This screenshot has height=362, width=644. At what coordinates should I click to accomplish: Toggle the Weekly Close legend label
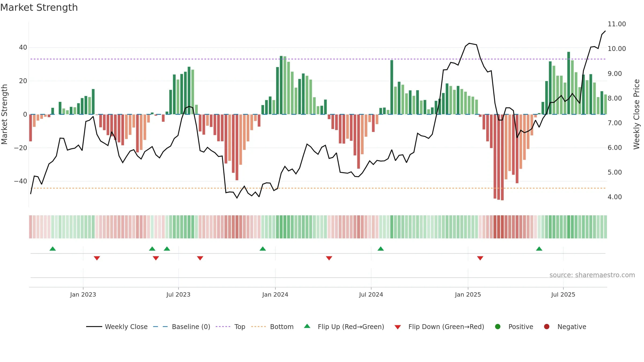click(x=126, y=327)
